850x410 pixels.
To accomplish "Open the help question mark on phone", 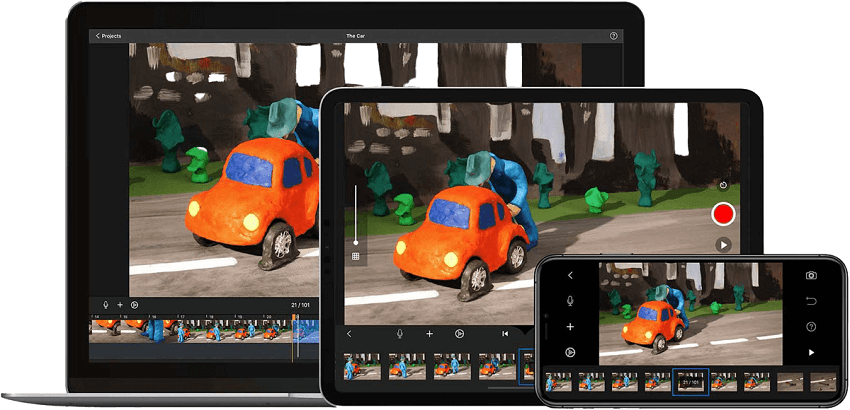I will pos(811,326).
